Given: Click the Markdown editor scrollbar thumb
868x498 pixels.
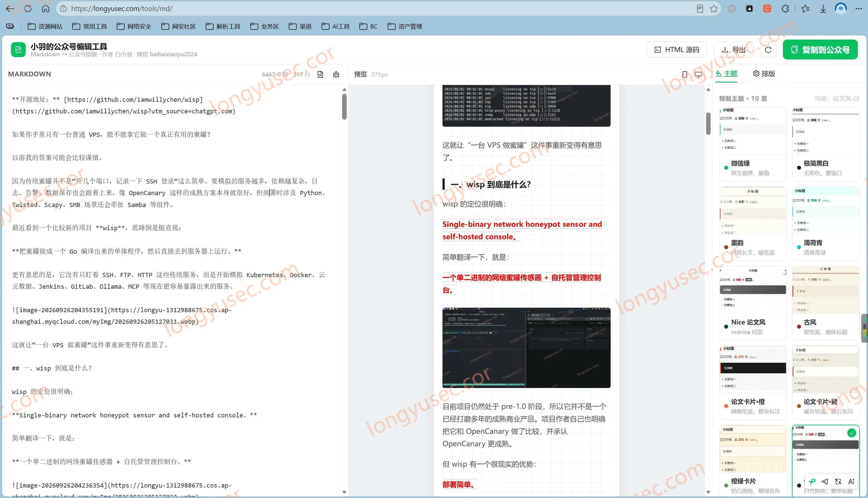Looking at the screenshot, I should [344, 107].
